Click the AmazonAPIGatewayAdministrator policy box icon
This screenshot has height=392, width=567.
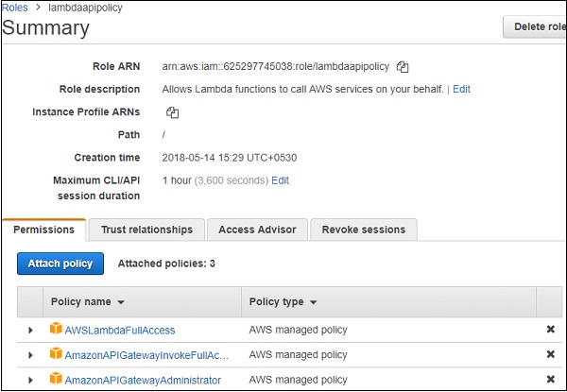[x=56, y=380]
